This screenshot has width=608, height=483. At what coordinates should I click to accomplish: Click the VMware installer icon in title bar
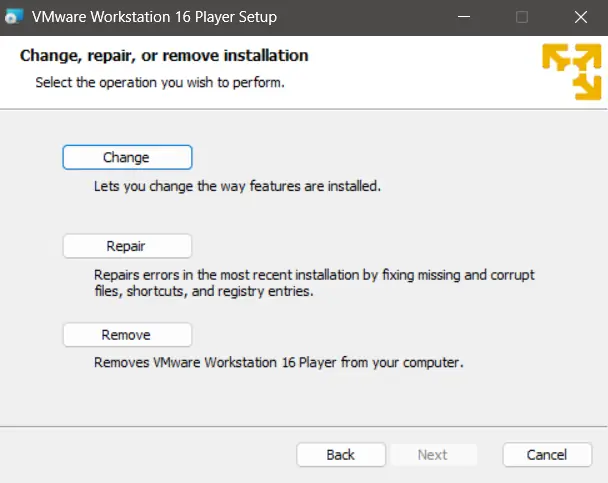click(14, 17)
